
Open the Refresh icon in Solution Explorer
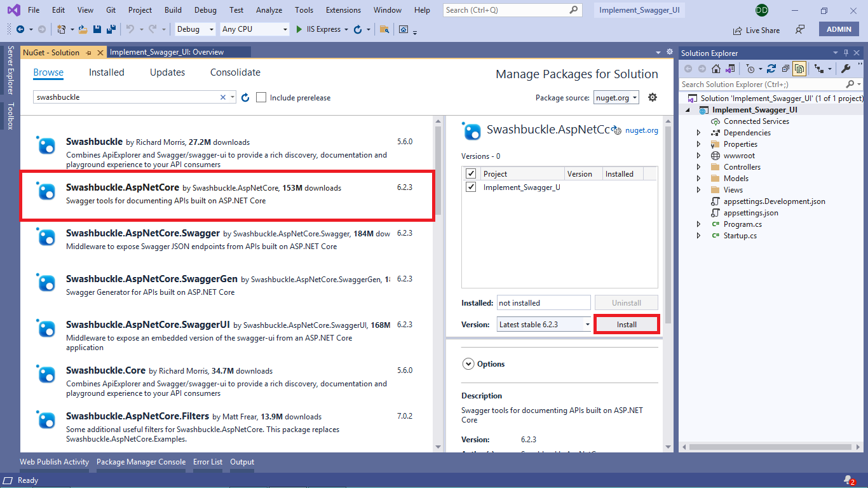[x=770, y=68]
